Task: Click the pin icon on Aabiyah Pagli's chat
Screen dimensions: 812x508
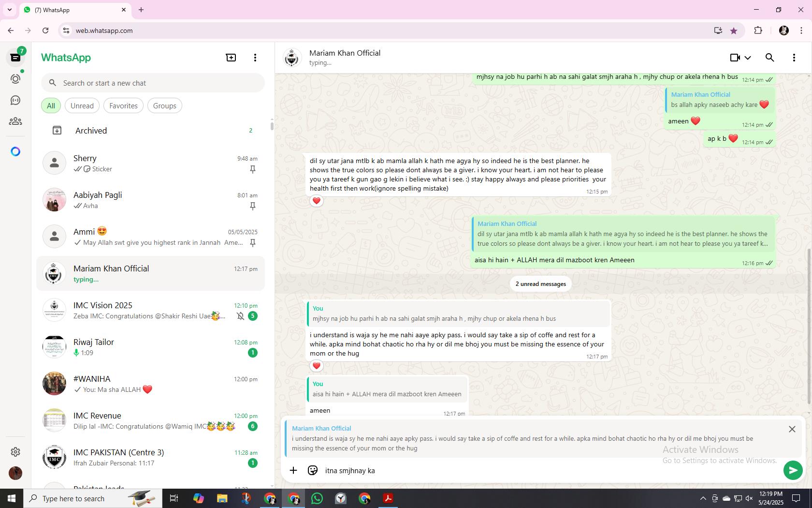Action: coord(252,206)
